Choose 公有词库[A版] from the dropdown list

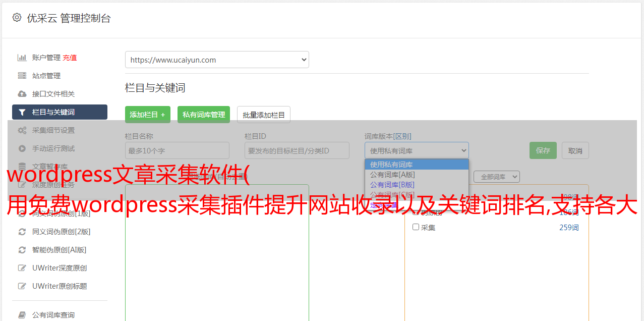coord(417,175)
